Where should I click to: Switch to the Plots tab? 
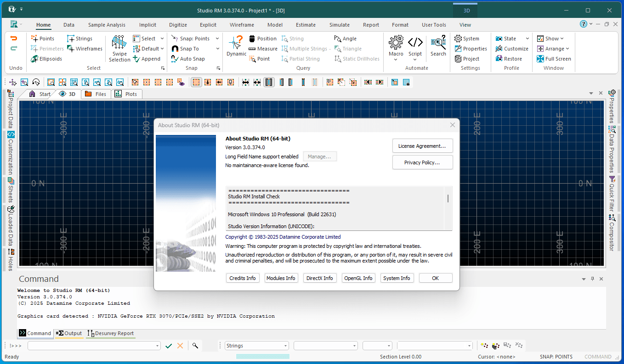click(x=126, y=94)
